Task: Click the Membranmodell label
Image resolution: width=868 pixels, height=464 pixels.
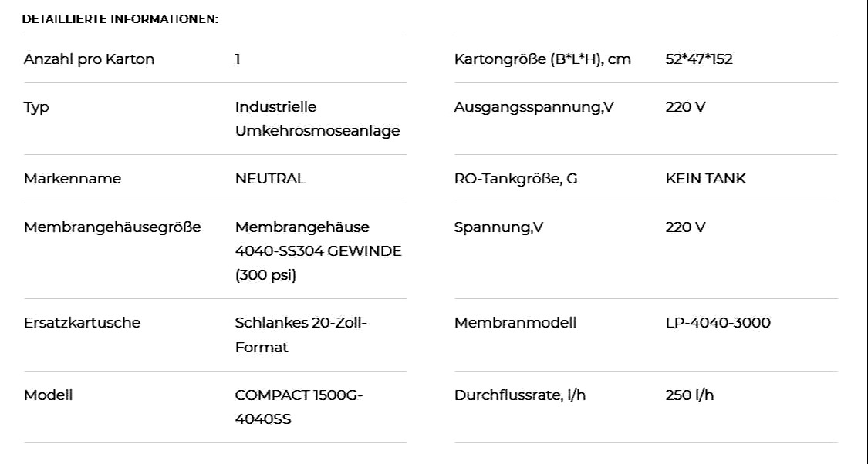Action: point(515,323)
